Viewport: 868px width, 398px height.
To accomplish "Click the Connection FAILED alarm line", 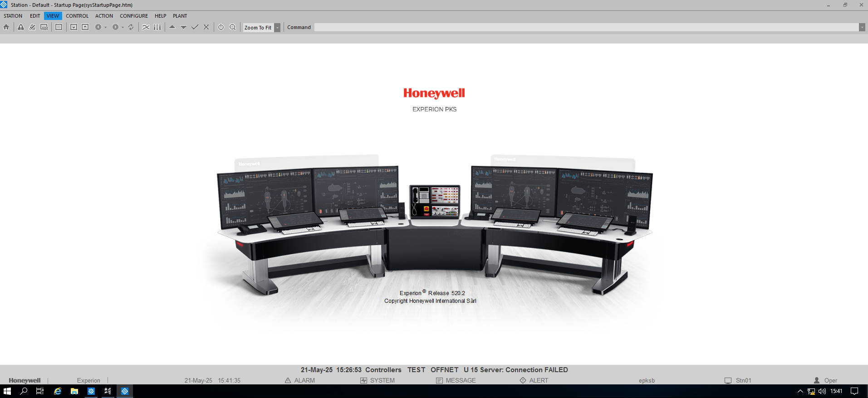I will (434, 370).
